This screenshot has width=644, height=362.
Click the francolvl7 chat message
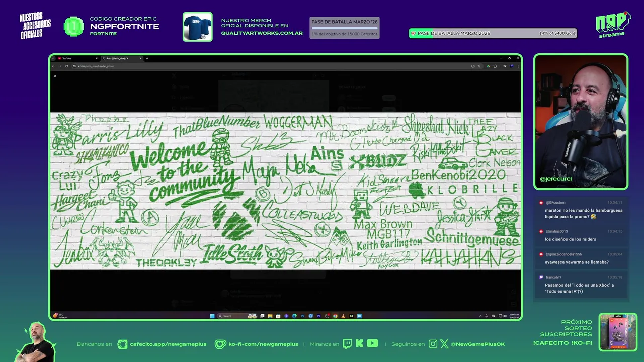coord(581,284)
